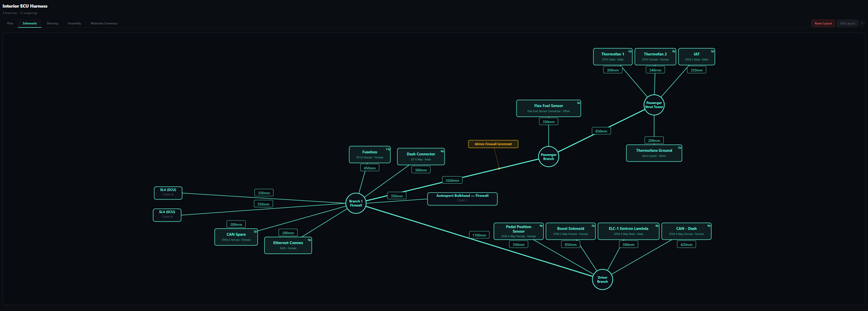Viewport: 868px width, 311px height.
Task: Go to the Assembly tab
Action: pos(74,23)
